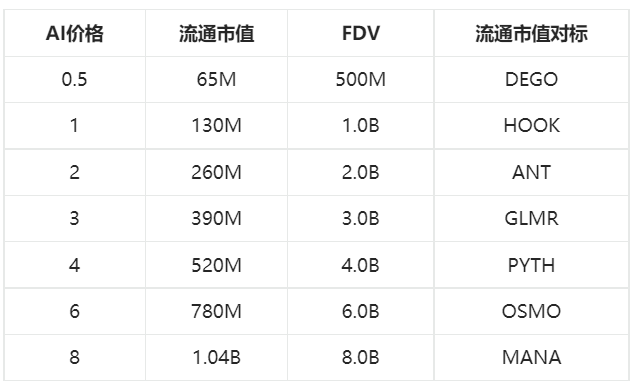Click the 0.5 price cell

tap(75, 79)
